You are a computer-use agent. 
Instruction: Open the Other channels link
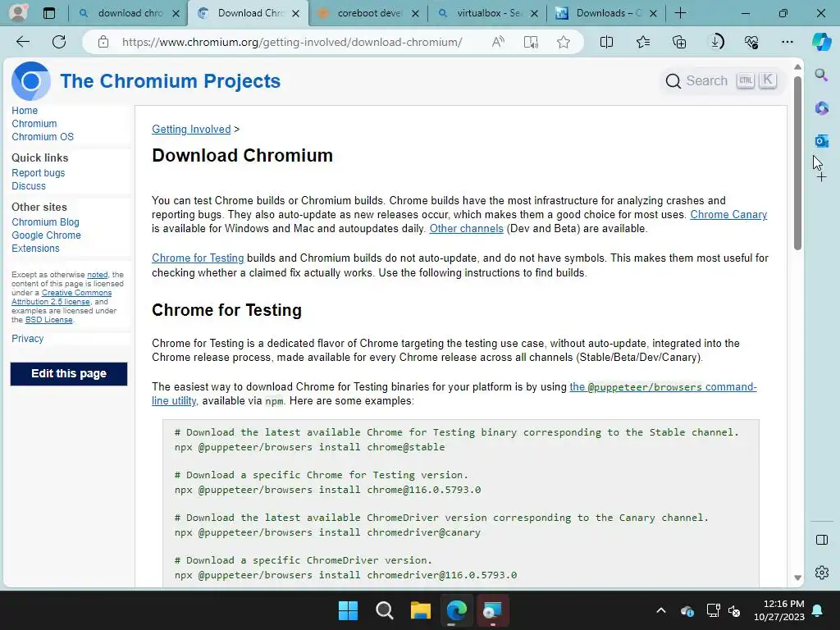coord(466,228)
